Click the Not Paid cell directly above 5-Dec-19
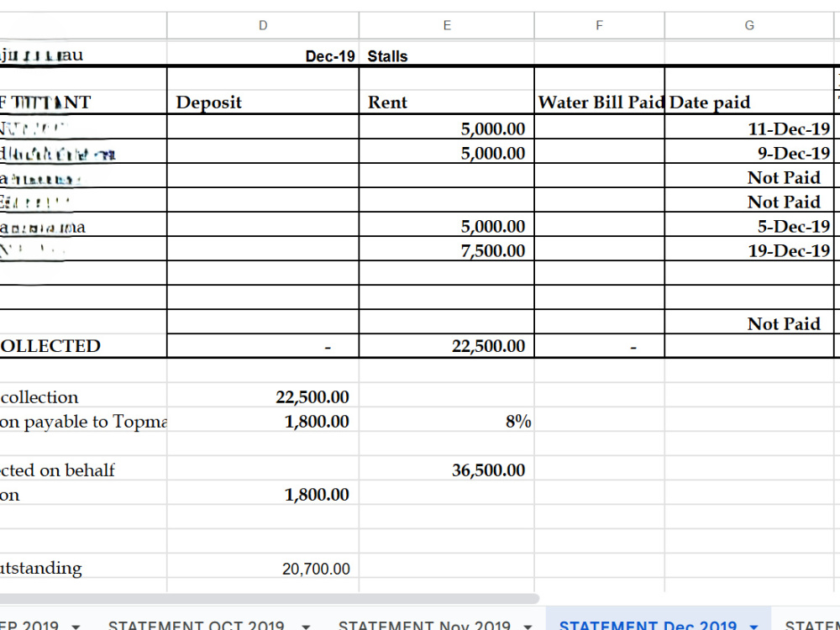 pos(749,201)
